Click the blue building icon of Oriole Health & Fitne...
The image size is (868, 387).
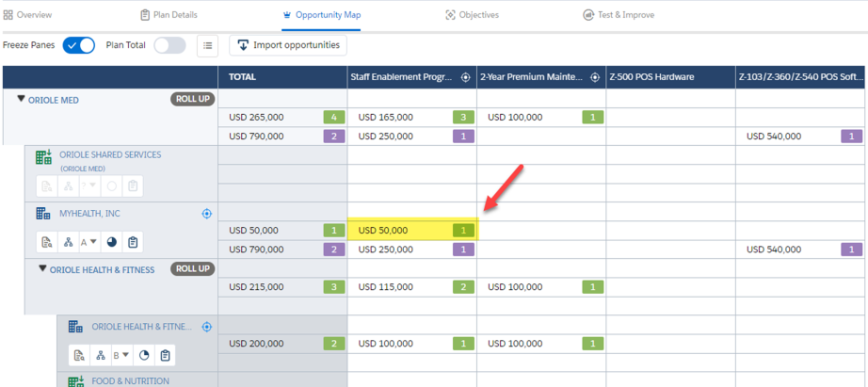click(76, 327)
